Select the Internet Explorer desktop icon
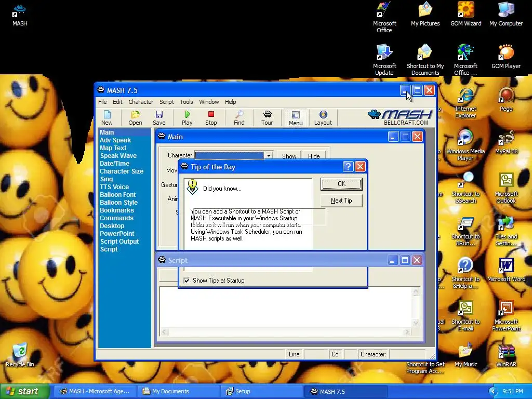Screen dimensions: 532x399 coord(465,103)
